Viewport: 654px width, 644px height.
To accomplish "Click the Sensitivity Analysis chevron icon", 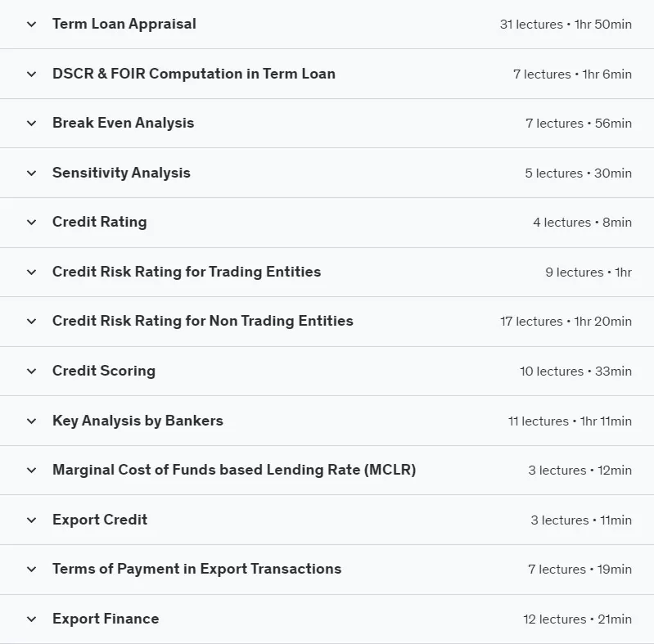I will pos(31,173).
